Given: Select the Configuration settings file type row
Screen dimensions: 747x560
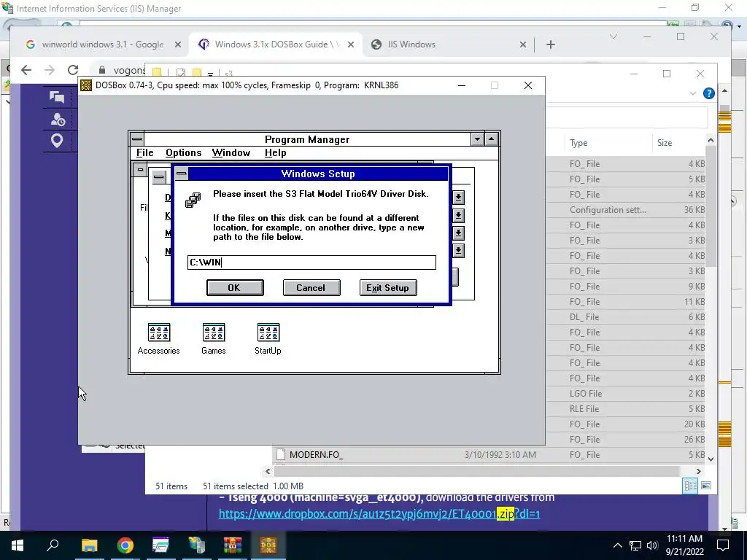Looking at the screenshot, I should point(627,210).
